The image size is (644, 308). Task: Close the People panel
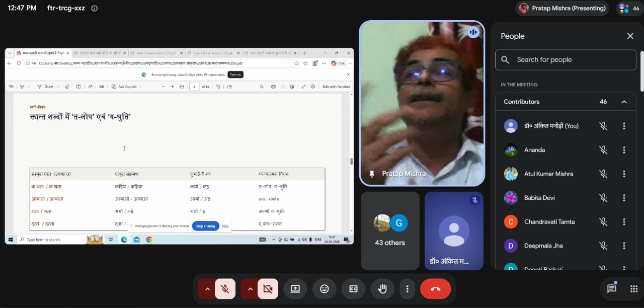(630, 36)
